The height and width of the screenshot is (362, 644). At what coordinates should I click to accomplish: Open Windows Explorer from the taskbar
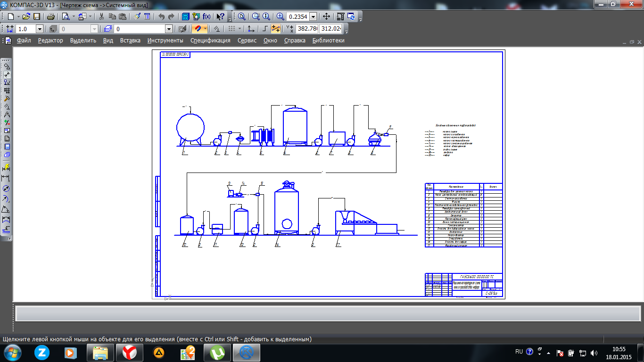pos(101,352)
